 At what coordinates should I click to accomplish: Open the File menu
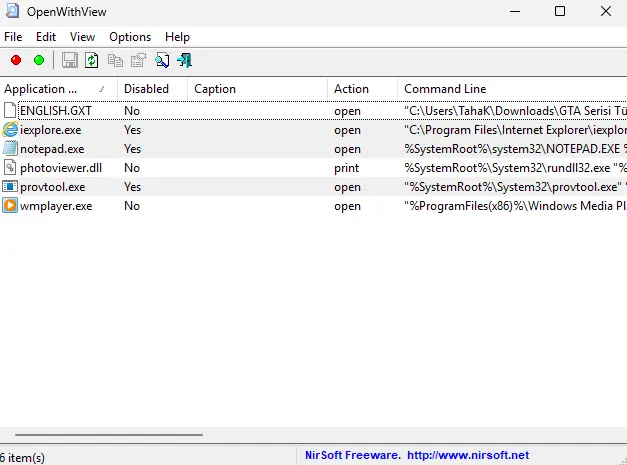tap(13, 37)
